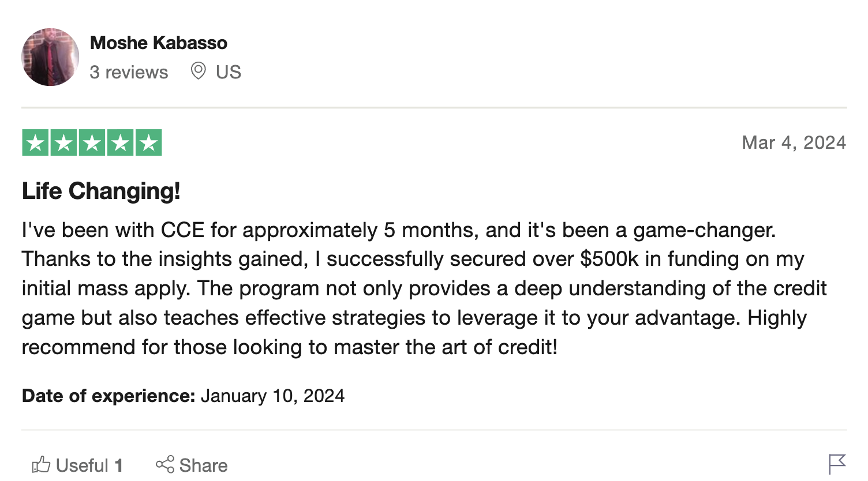The height and width of the screenshot is (481, 868).
Task: Click the first green rating star
Action: click(35, 142)
